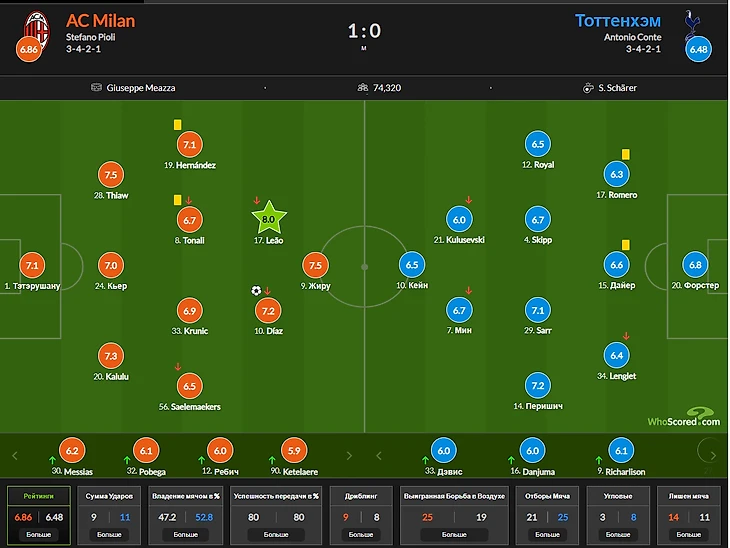Click the referee whistle icon by S. Schärer
The height and width of the screenshot is (548, 730).
coord(588,88)
